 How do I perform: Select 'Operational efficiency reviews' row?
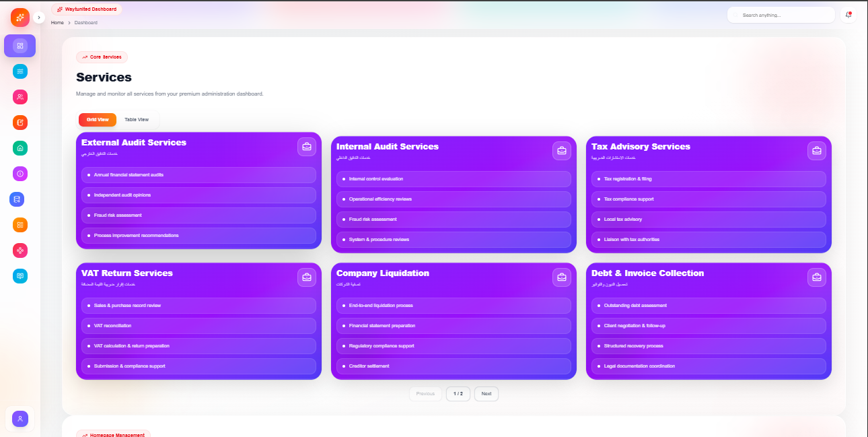coord(454,199)
